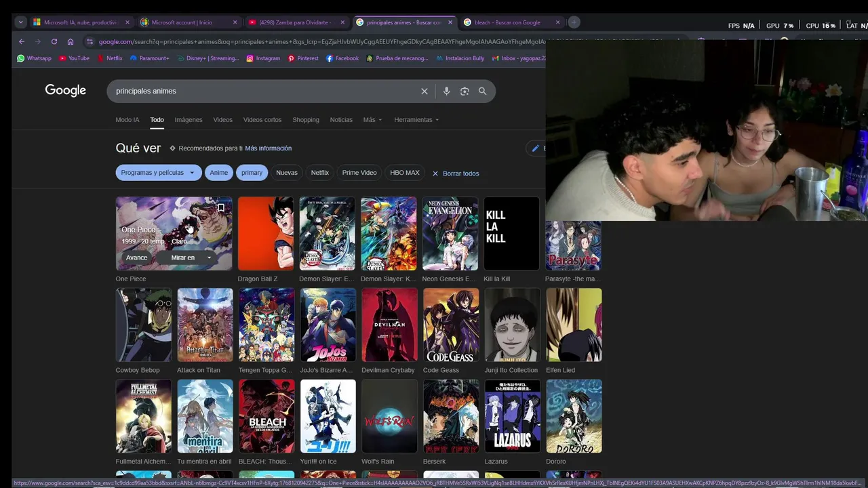Open the Netflix bookmark
The width and height of the screenshot is (868, 488).
[109, 58]
